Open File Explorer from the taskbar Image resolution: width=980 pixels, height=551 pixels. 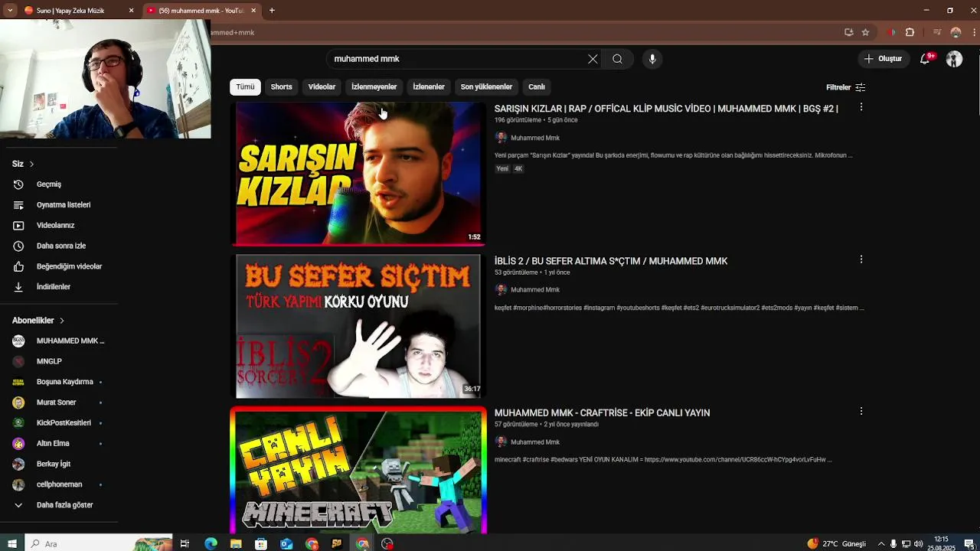pos(236,543)
